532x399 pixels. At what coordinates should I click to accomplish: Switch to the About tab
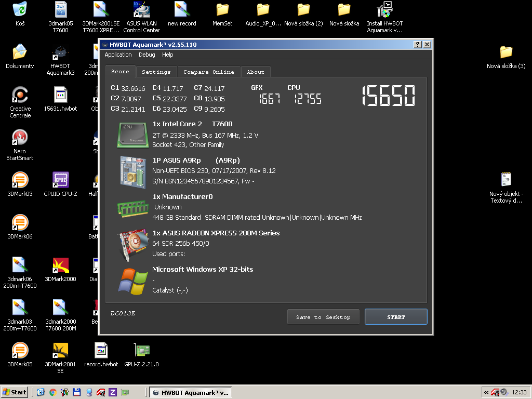[x=256, y=72]
